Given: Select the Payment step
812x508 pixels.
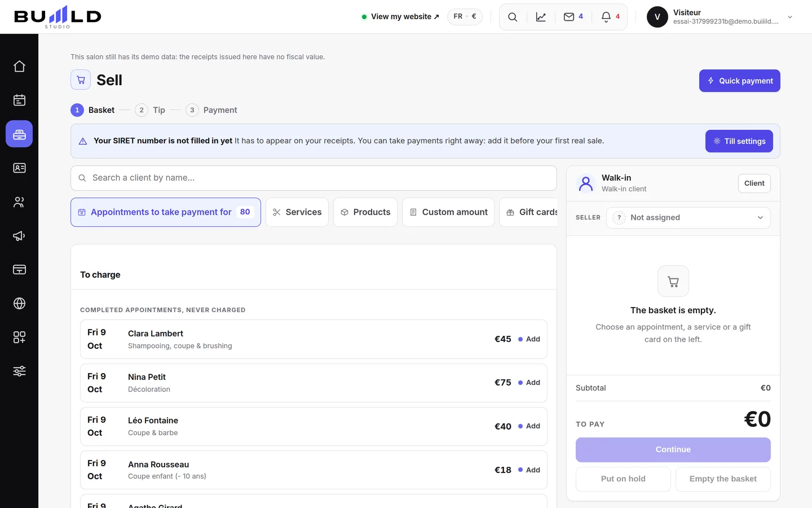Looking at the screenshot, I should pos(211,110).
